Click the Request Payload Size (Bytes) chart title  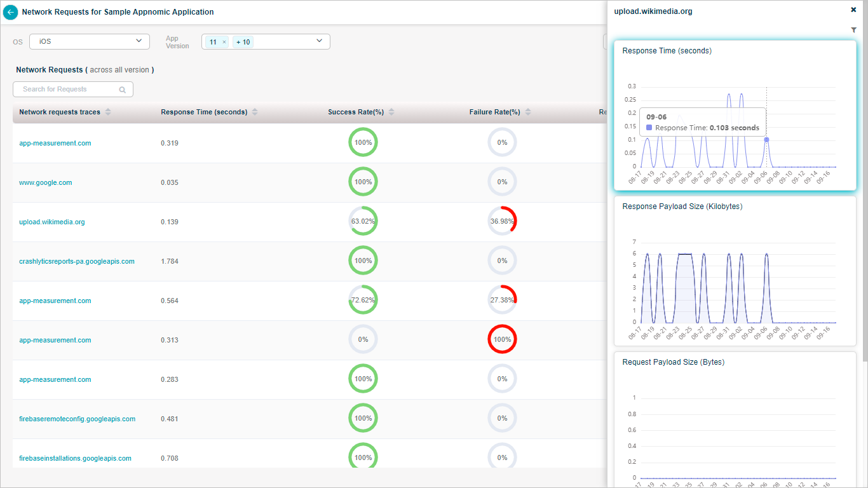click(x=673, y=362)
